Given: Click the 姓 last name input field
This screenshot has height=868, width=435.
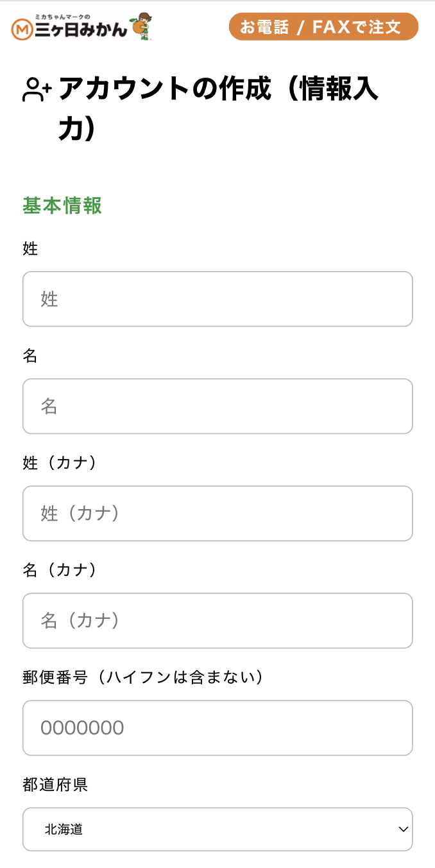Looking at the screenshot, I should [x=217, y=299].
